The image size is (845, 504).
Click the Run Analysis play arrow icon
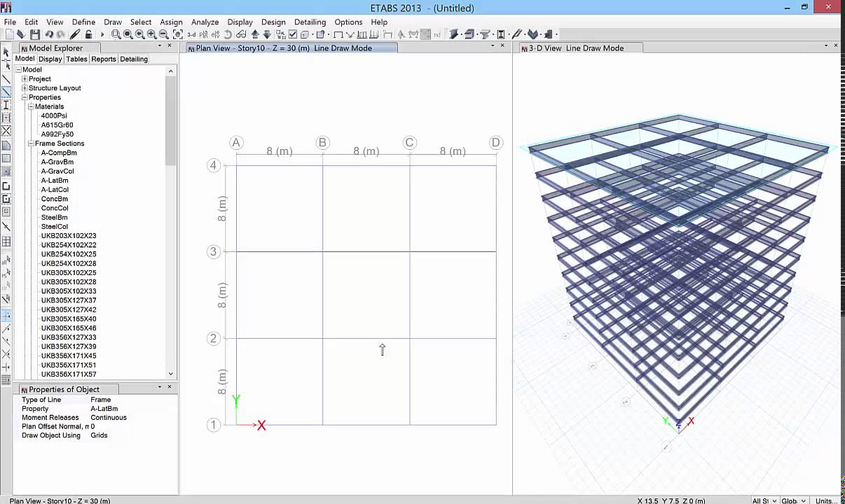coord(102,34)
